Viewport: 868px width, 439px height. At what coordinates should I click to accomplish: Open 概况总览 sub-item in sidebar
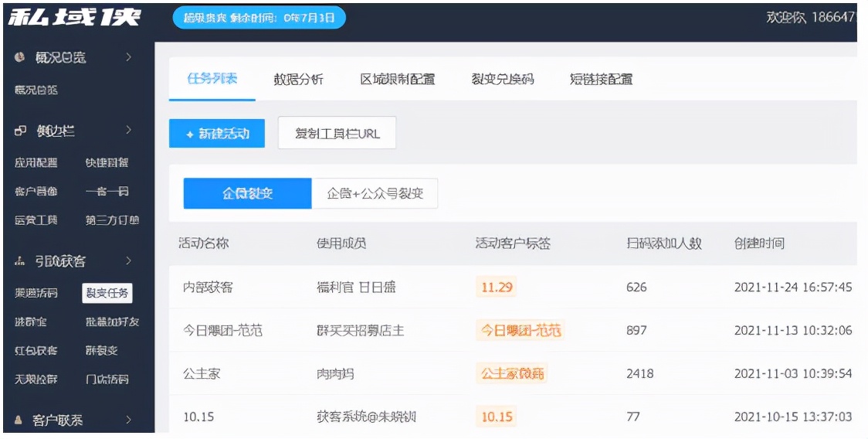click(36, 90)
